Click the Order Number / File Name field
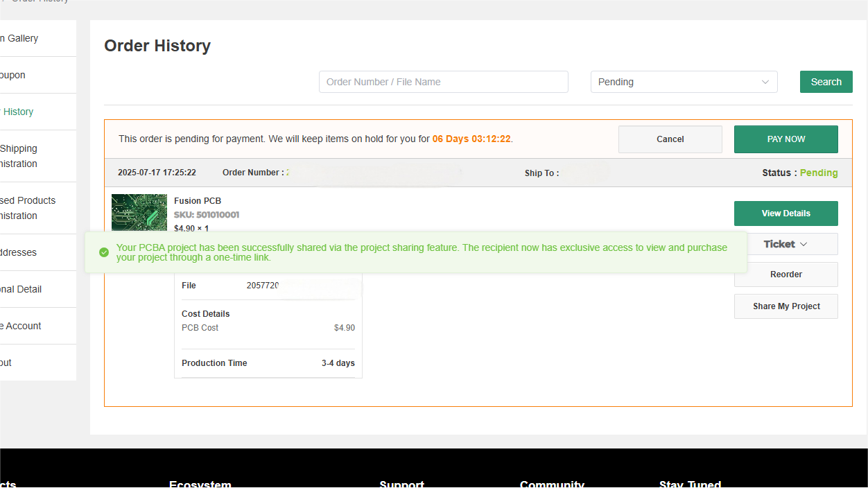Viewport: 868px width, 488px height. [443, 82]
